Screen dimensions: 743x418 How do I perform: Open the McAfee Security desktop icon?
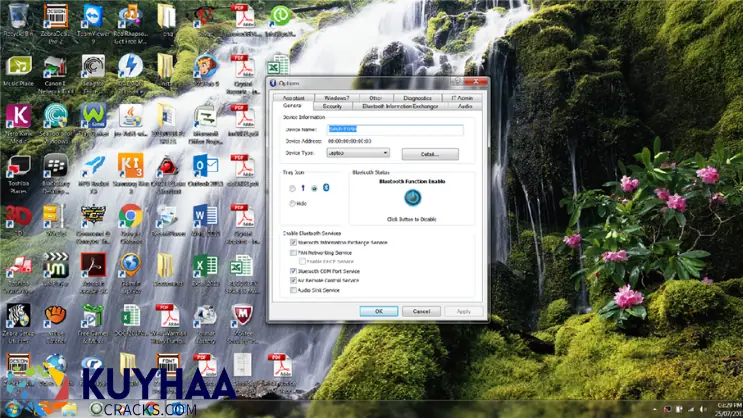[x=240, y=316]
